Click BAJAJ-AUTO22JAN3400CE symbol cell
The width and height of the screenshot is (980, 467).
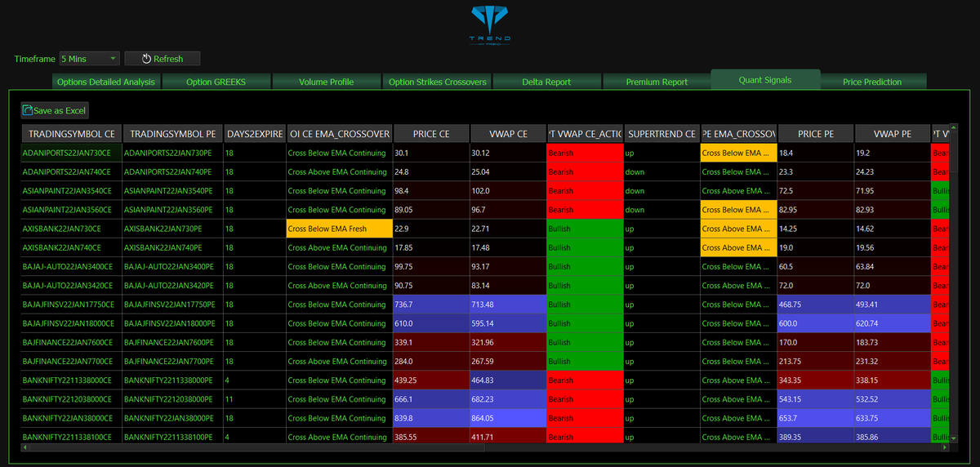tap(71, 266)
